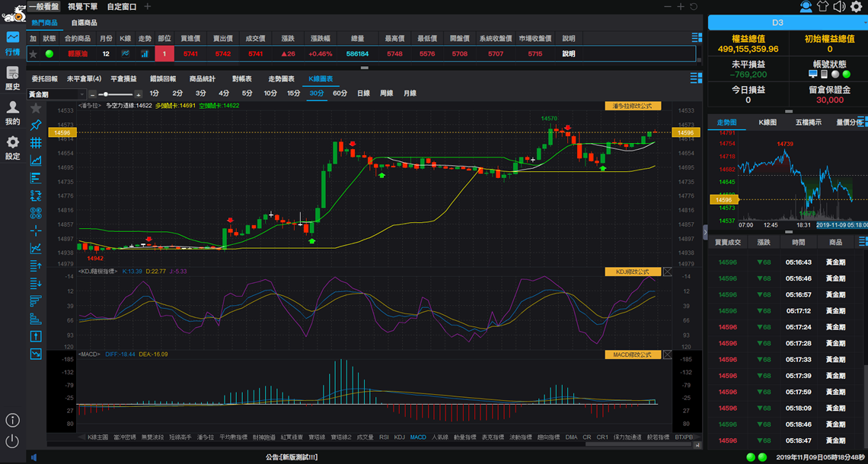Click the speaker icon at top right
The image size is (868, 464).
pos(839,7)
